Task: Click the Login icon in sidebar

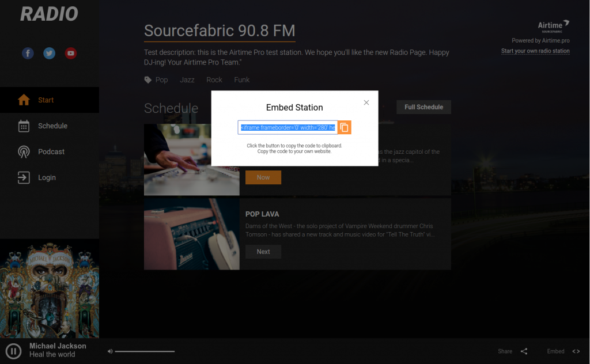Action: pyautogui.click(x=23, y=177)
